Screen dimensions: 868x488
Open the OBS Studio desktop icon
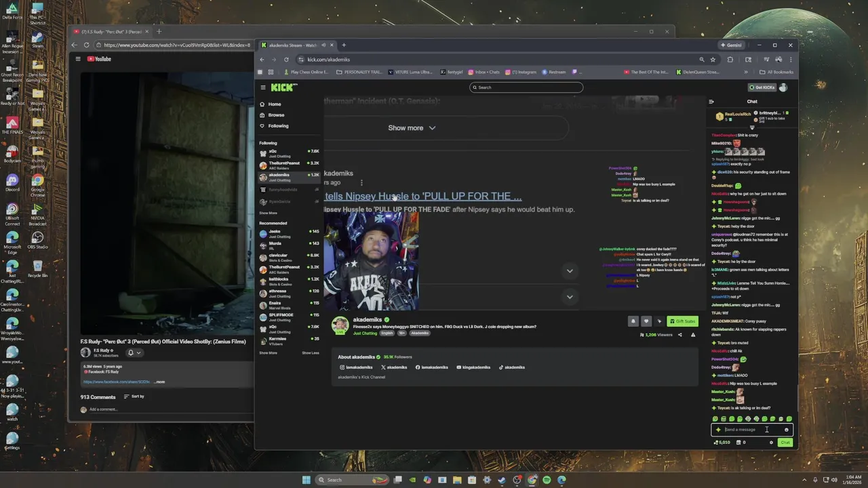[x=37, y=240]
